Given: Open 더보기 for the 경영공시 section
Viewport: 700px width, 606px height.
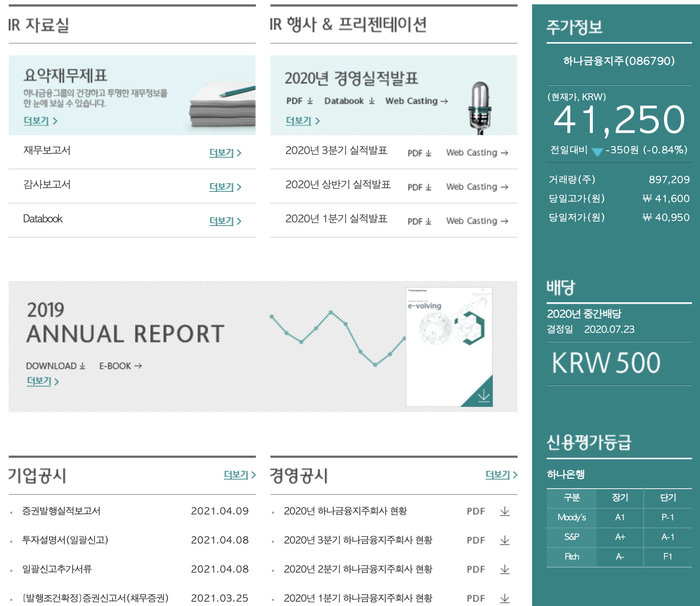Looking at the screenshot, I should [501, 475].
